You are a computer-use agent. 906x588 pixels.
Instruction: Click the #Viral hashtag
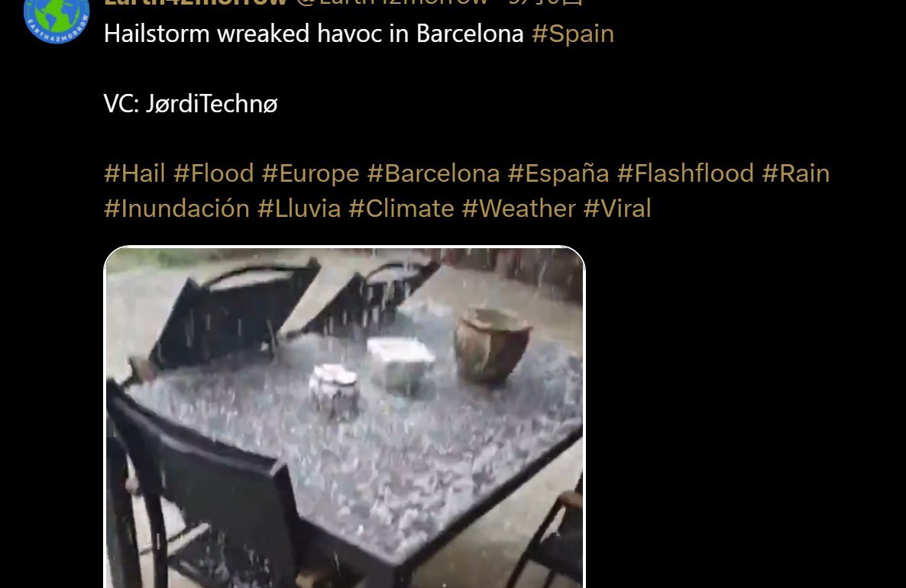point(617,208)
